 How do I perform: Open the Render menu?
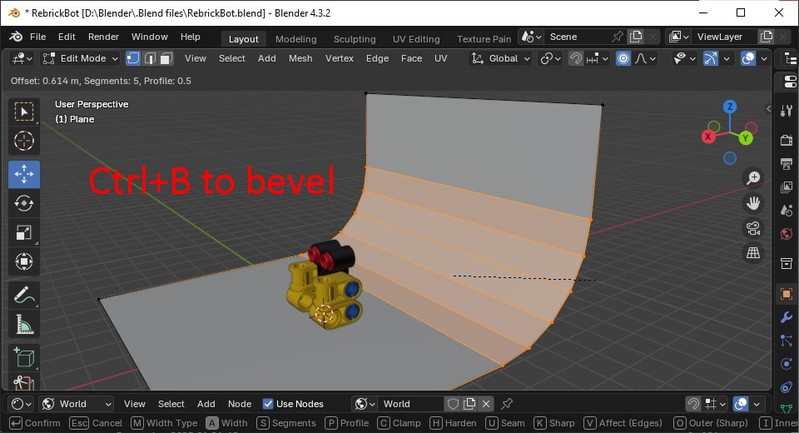click(103, 37)
